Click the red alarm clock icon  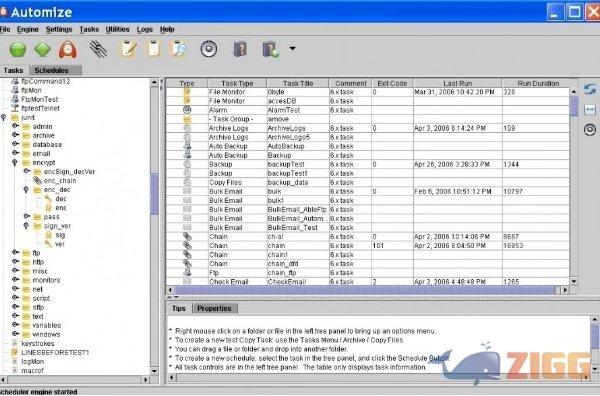tap(68, 49)
